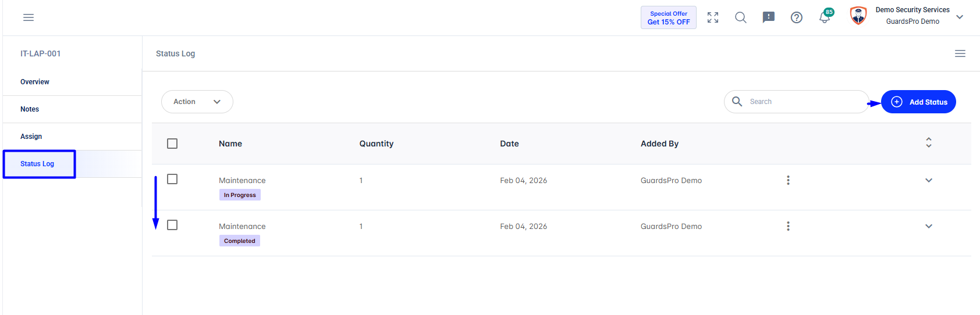The width and height of the screenshot is (980, 315).
Task: Expand the In Progress row details
Action: tap(929, 180)
